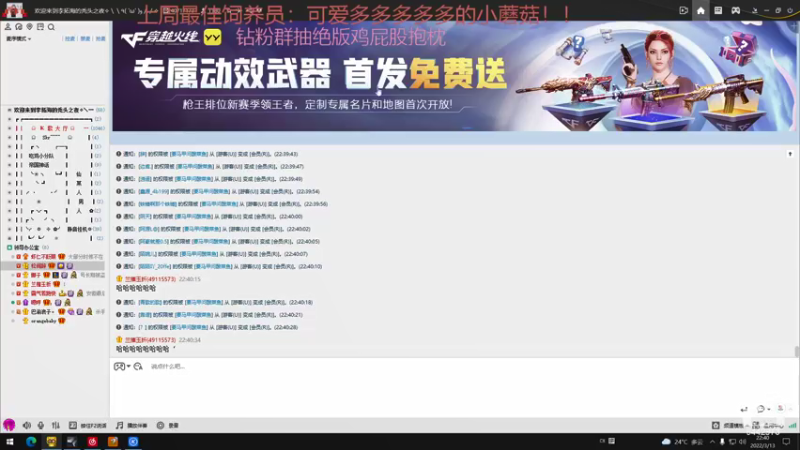Viewport: 800px width, 450px height.
Task: Click the chat area vertical scrollbar
Action: click(796, 352)
